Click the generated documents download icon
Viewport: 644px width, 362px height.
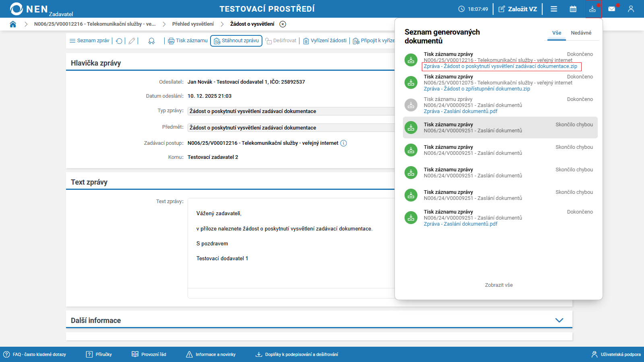click(x=592, y=9)
